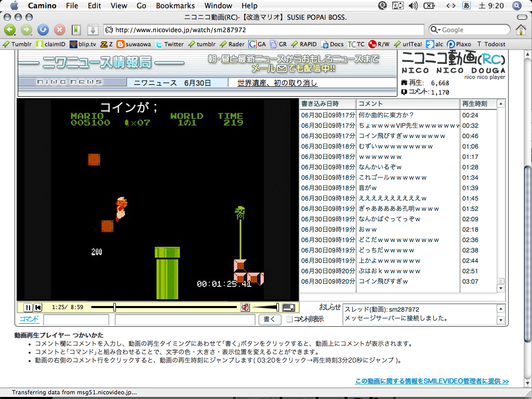Screen dimensions: 532x399
Task: Sort comments by 再生時刻 column header
Action: click(x=478, y=104)
